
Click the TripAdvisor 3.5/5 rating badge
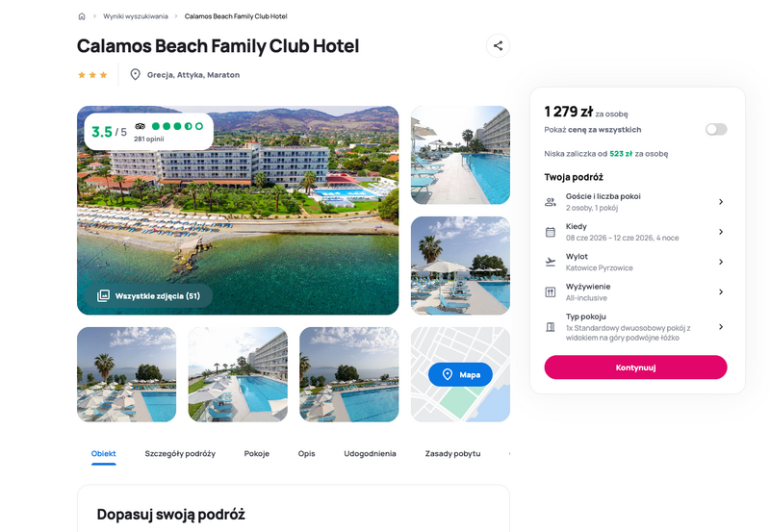(x=148, y=132)
